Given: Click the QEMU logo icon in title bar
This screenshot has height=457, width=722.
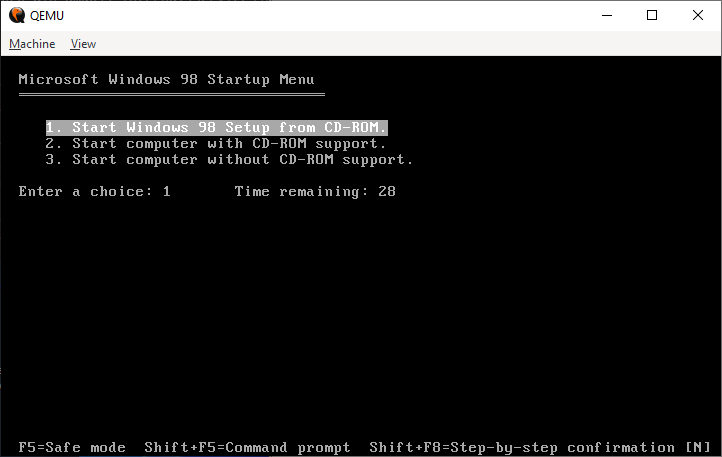Looking at the screenshot, I should pyautogui.click(x=17, y=15).
